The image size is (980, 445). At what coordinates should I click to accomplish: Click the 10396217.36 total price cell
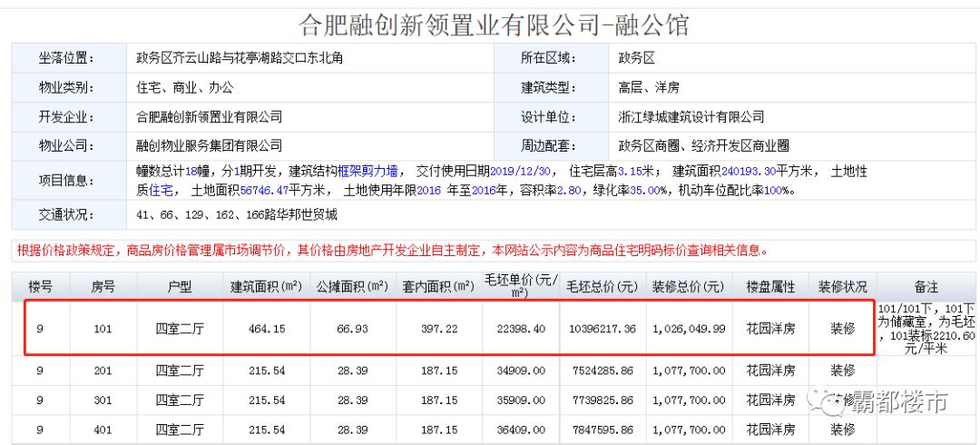click(x=603, y=329)
